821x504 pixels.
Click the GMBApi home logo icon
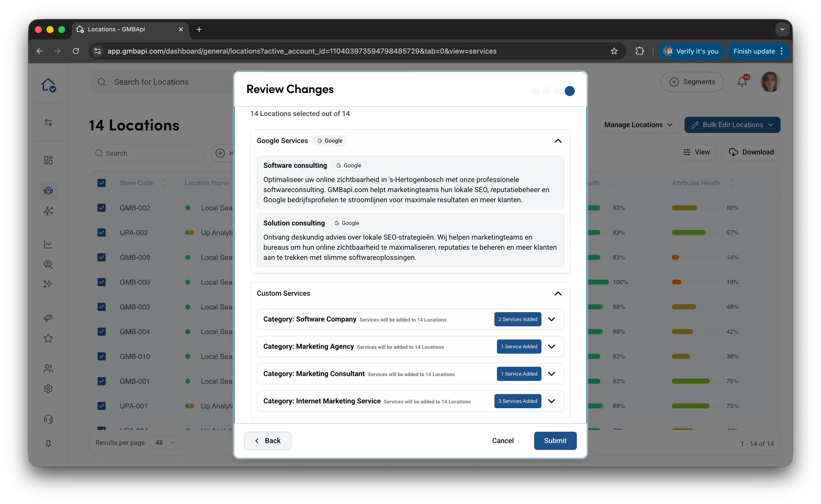pyautogui.click(x=48, y=85)
